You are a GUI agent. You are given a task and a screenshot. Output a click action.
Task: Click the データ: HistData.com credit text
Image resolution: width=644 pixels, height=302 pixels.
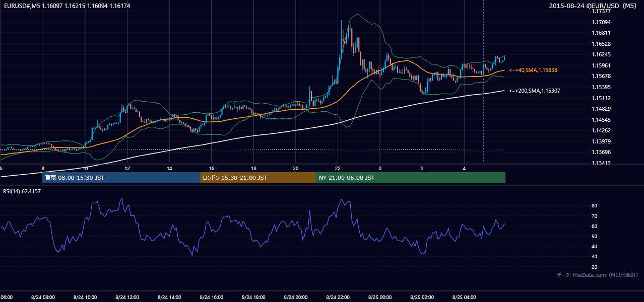[598, 275]
